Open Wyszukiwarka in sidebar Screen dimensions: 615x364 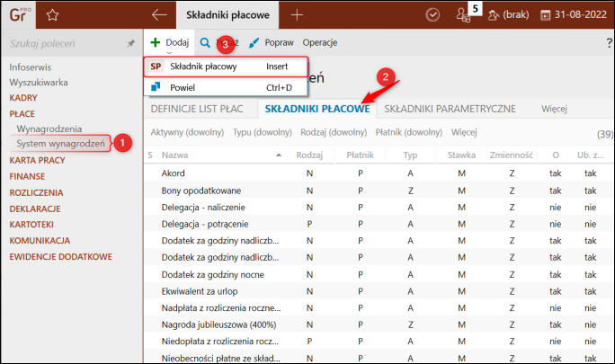click(x=39, y=83)
